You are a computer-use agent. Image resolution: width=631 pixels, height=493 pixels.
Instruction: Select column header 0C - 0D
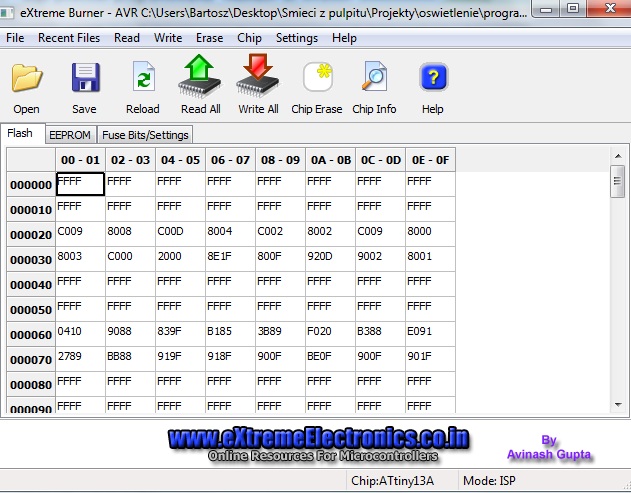point(380,160)
